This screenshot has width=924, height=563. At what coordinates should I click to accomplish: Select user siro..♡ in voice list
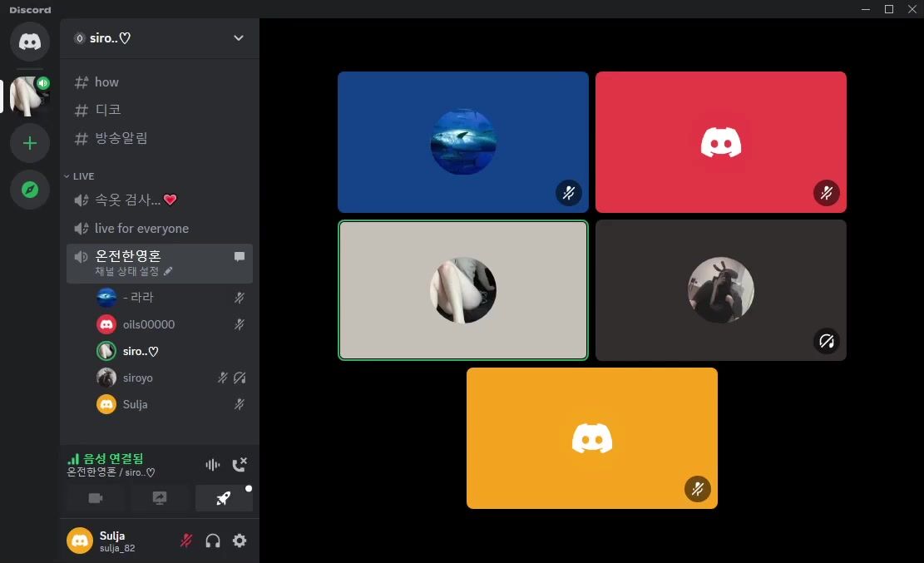click(x=170, y=352)
